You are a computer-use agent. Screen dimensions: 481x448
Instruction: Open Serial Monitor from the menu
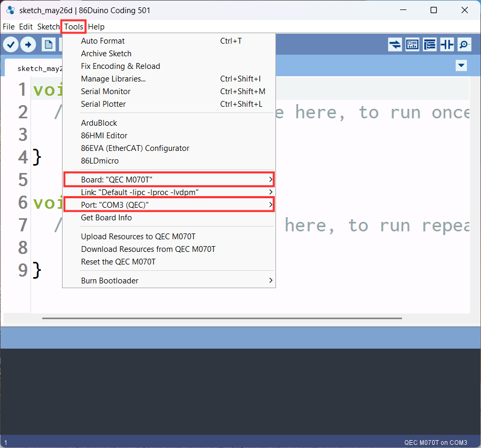click(x=169, y=91)
